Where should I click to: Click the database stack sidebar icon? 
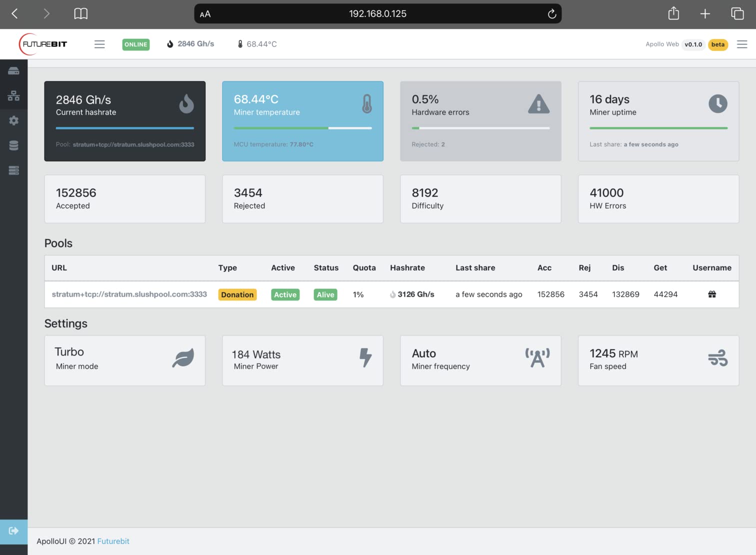pyautogui.click(x=13, y=145)
